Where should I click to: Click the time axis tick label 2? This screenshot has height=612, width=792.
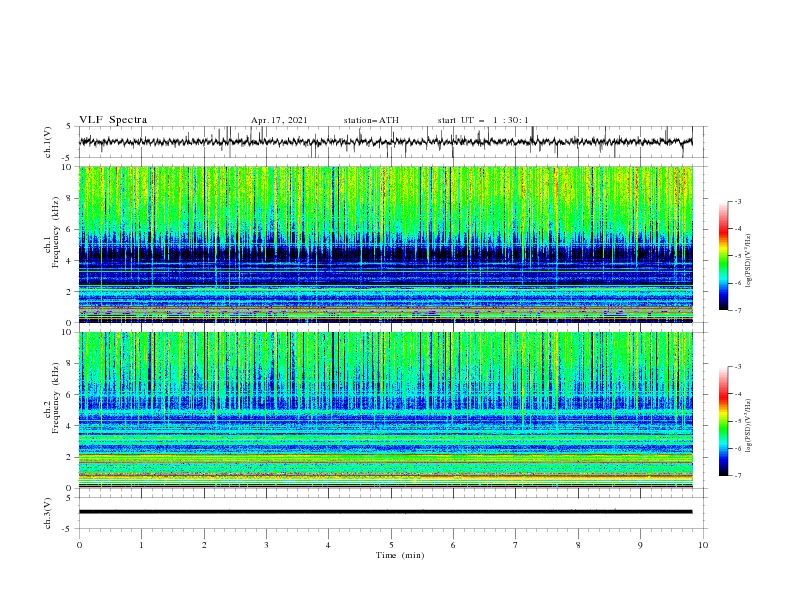tap(204, 545)
